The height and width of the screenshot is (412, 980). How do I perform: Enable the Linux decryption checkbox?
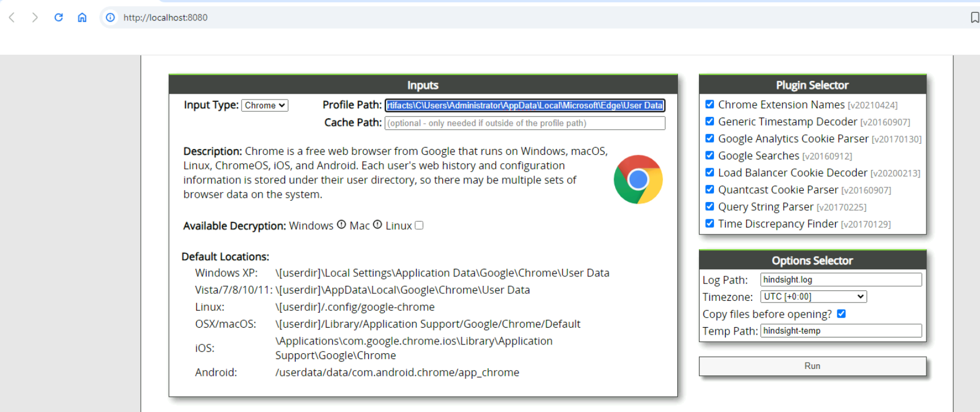(x=419, y=225)
